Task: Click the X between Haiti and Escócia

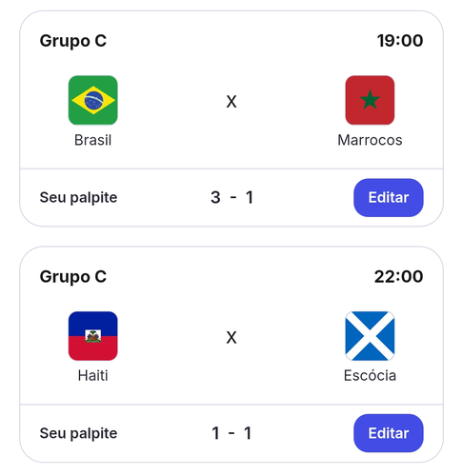Action: (231, 338)
